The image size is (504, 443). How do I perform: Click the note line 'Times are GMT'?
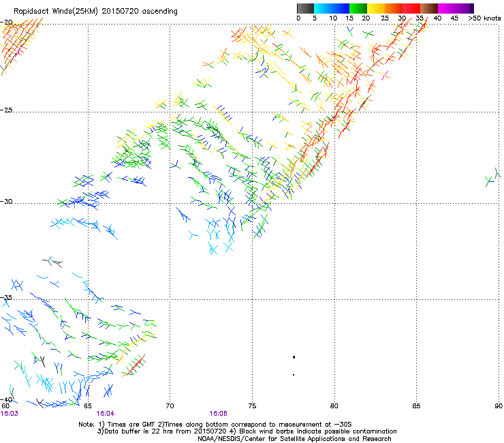coord(130,425)
